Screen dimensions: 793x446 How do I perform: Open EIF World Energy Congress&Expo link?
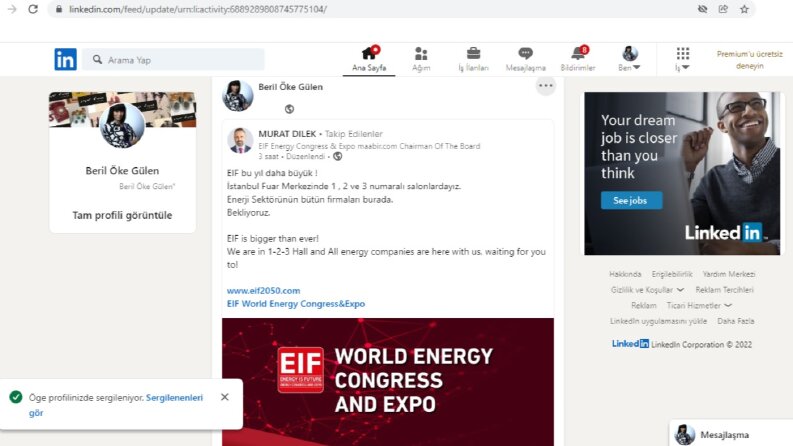point(296,304)
